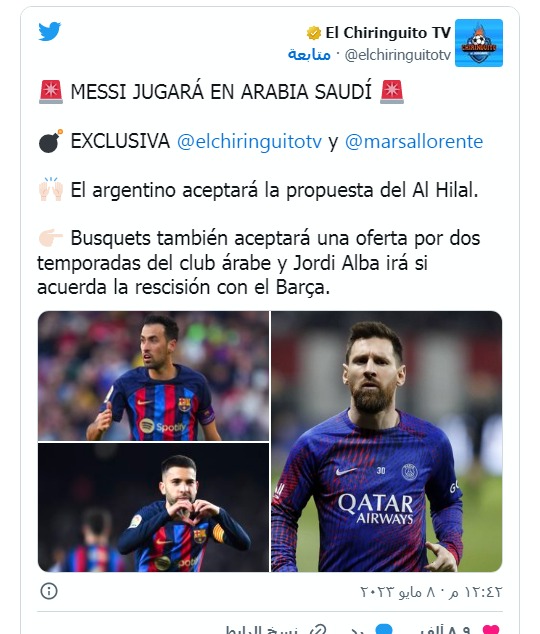Open the Busquets photo thumbnail
This screenshot has width=540, height=634.
tap(154, 376)
